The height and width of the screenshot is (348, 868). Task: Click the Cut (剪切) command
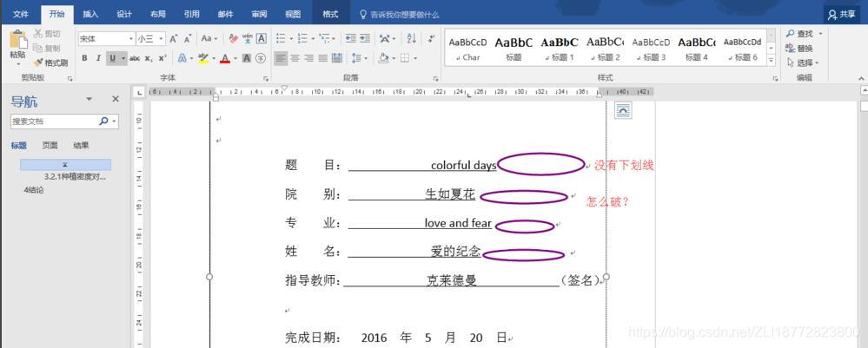[47, 35]
